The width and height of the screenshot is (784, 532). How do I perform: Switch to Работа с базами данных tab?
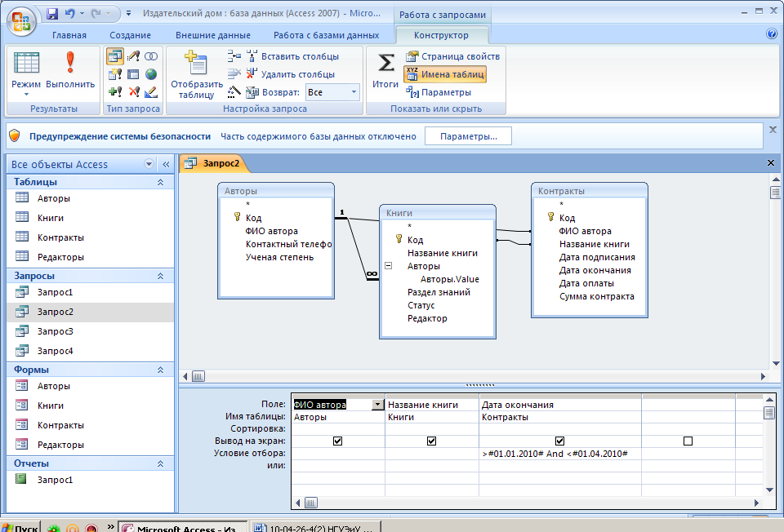point(326,35)
